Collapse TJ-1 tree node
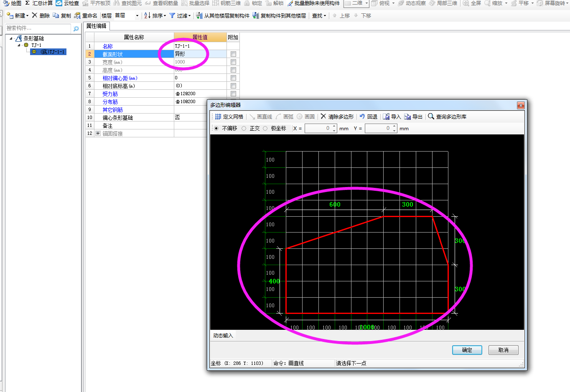The width and height of the screenshot is (570, 392). point(19,45)
